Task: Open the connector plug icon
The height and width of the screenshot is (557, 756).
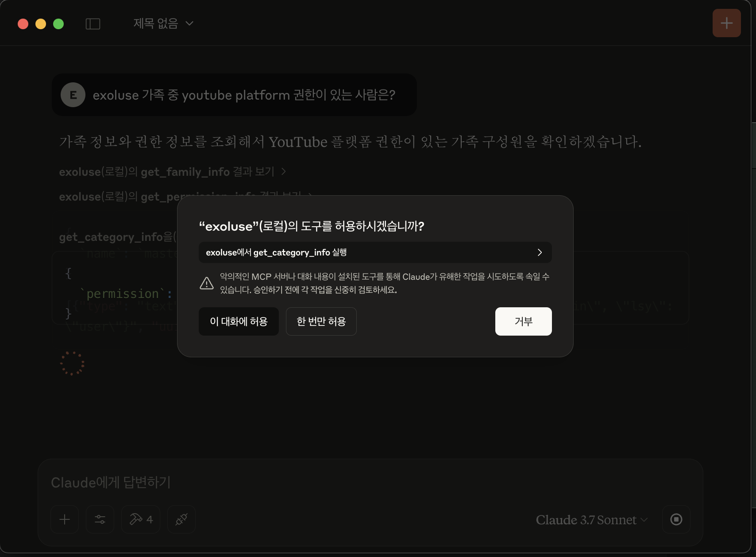Action: (181, 519)
